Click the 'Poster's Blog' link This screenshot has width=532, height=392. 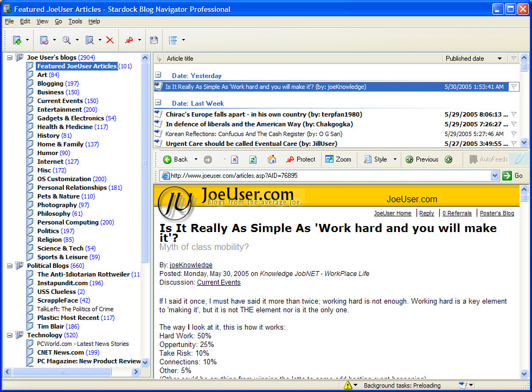click(496, 213)
